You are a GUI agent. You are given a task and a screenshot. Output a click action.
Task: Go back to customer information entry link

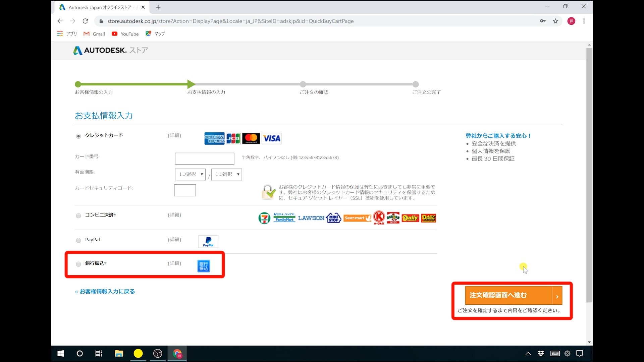point(105,292)
